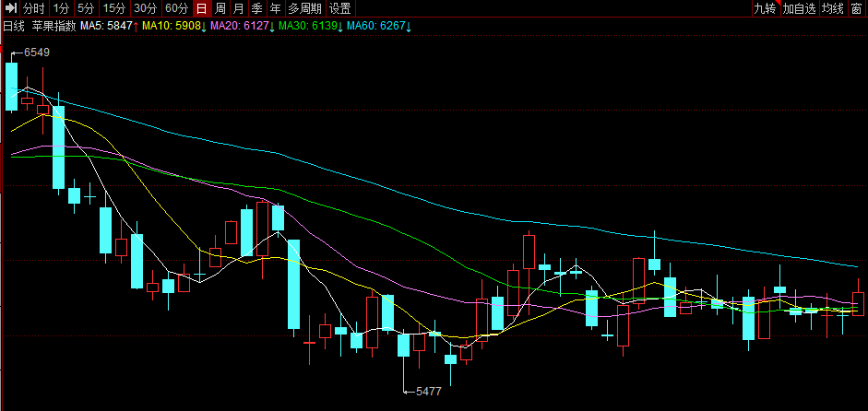Switch to the 月 monthly period tab
Viewport: 868px width, 411px height.
point(238,7)
